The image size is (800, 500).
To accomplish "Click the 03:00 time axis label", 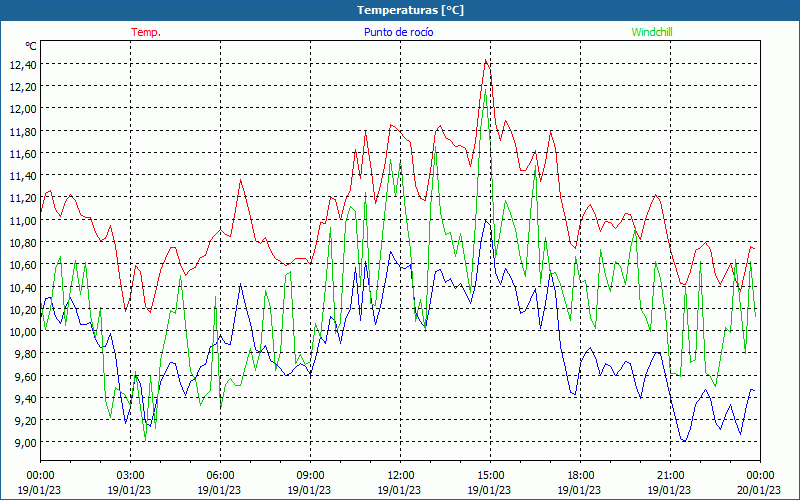I will [130, 476].
